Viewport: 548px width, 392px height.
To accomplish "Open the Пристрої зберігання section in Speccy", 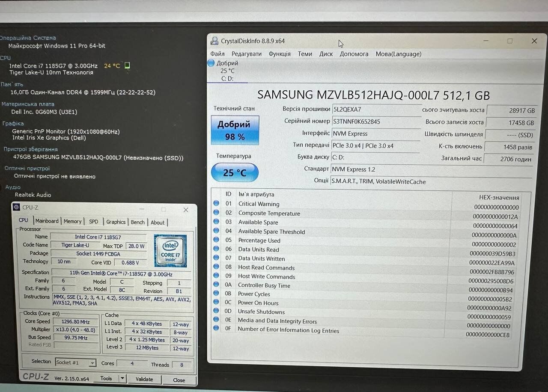I will pos(30,149).
